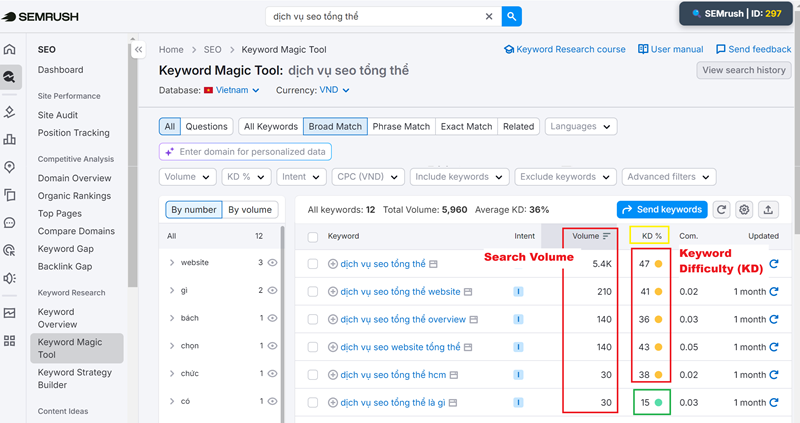Open the Include keywords dropdown
Image resolution: width=800 pixels, height=423 pixels.
(459, 177)
